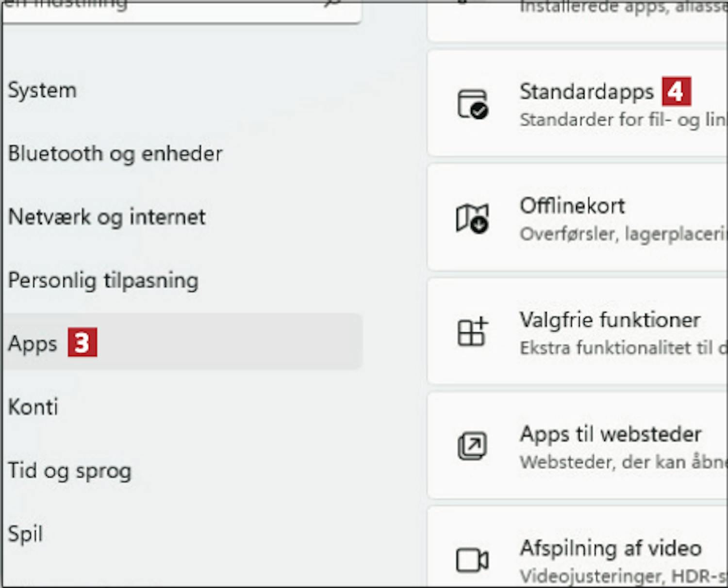The width and height of the screenshot is (728, 588).
Task: Select Apps in the sidebar
Action: click(33, 343)
